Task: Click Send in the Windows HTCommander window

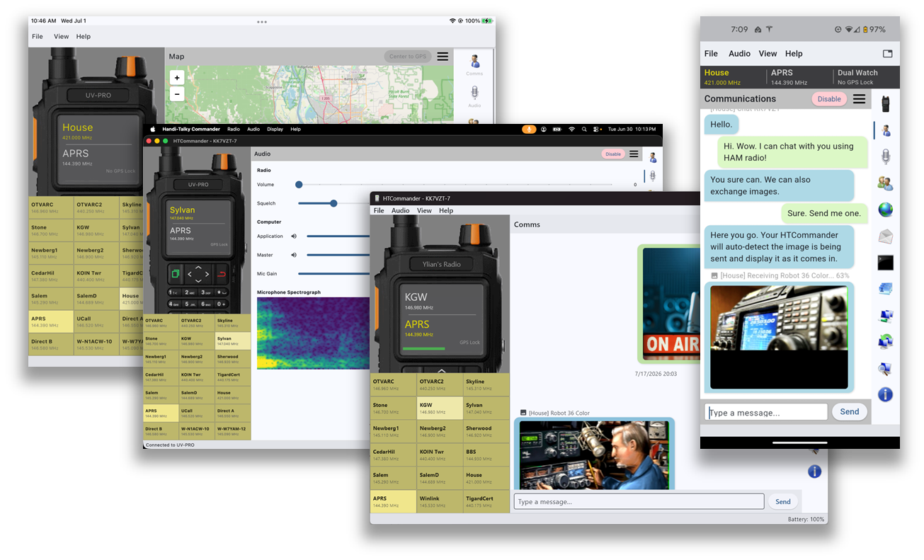Action: pyautogui.click(x=782, y=501)
